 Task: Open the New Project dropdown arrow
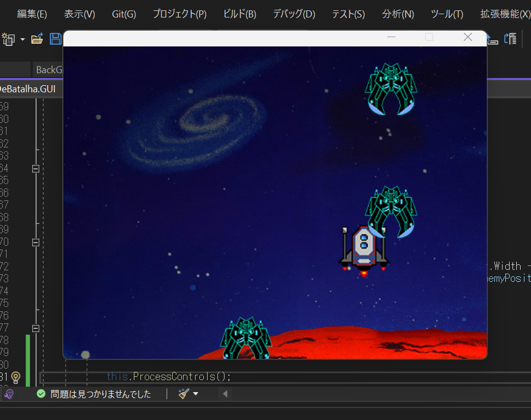(22, 39)
